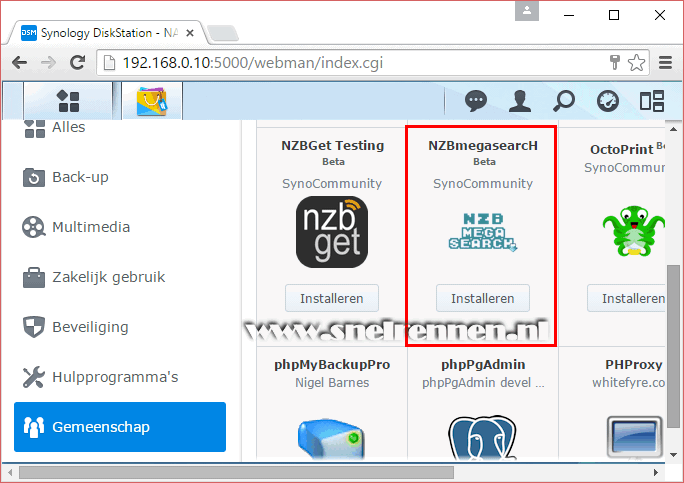Open the resource monitor gauge icon

[x=608, y=101]
